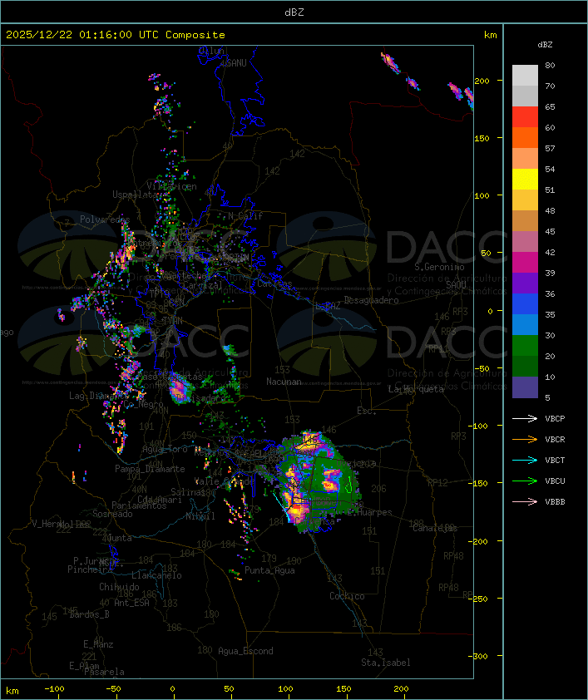The width and height of the screenshot is (588, 700).
Task: Select the tan swatch above 45
Action: point(525,220)
